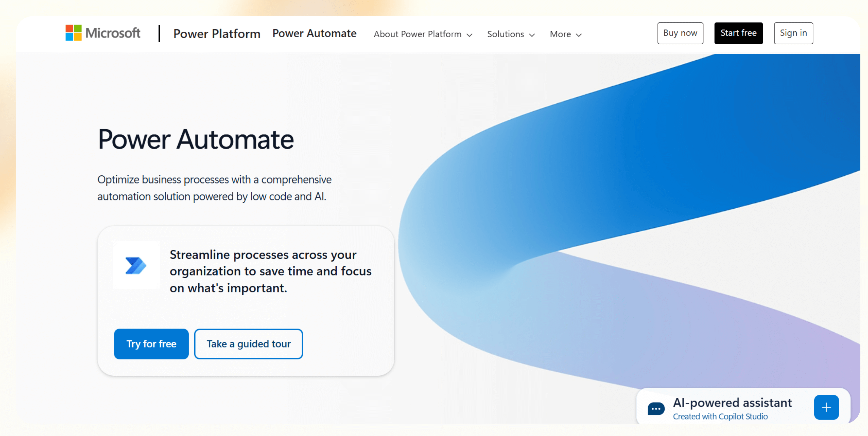Click the blue Try for free button

click(151, 344)
